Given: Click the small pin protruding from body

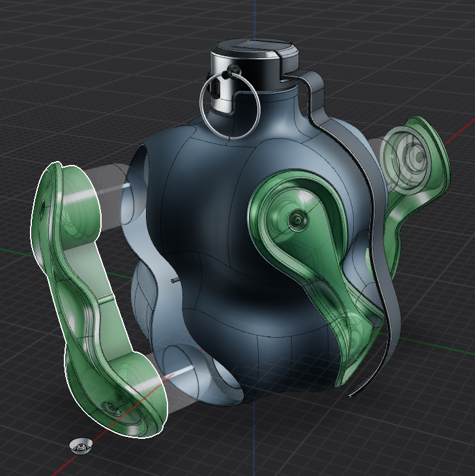Looking at the screenshot, I should tap(174, 280).
